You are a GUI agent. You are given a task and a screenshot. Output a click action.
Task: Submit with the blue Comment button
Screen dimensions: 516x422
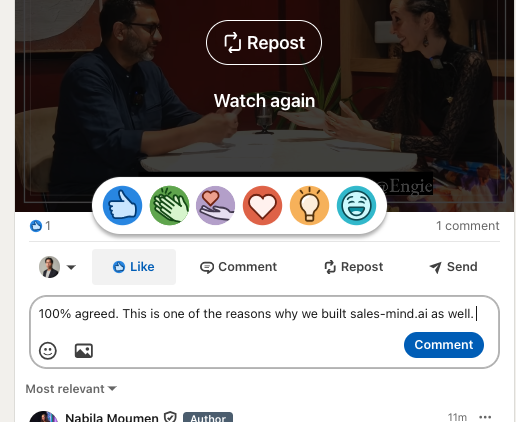pyautogui.click(x=444, y=345)
